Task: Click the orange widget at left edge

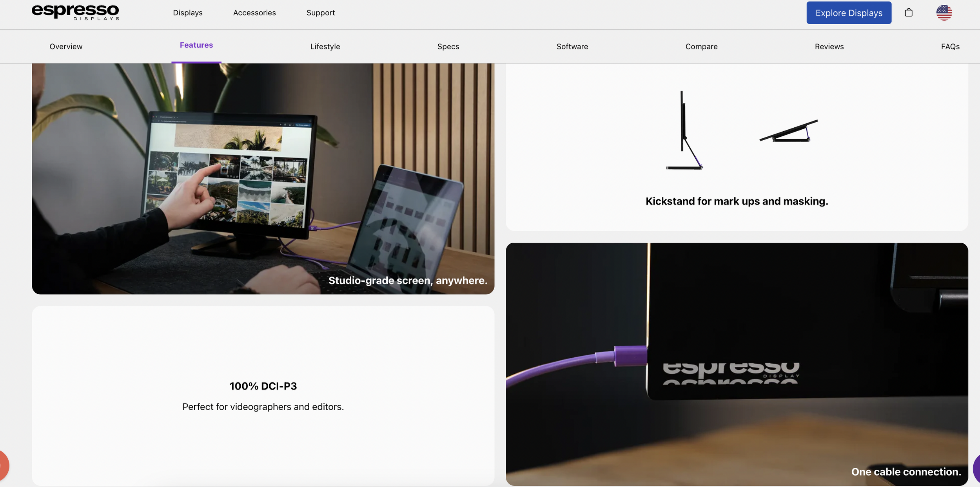Action: pos(3,465)
